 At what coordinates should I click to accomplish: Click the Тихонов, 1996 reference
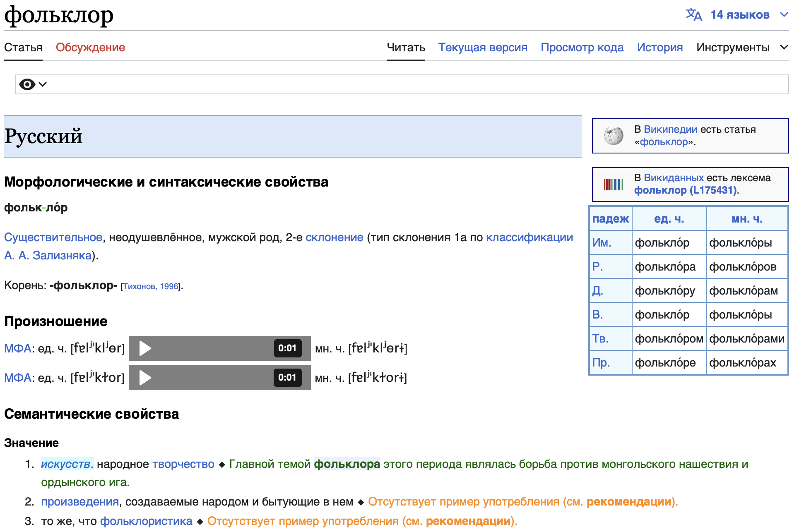[x=151, y=286]
